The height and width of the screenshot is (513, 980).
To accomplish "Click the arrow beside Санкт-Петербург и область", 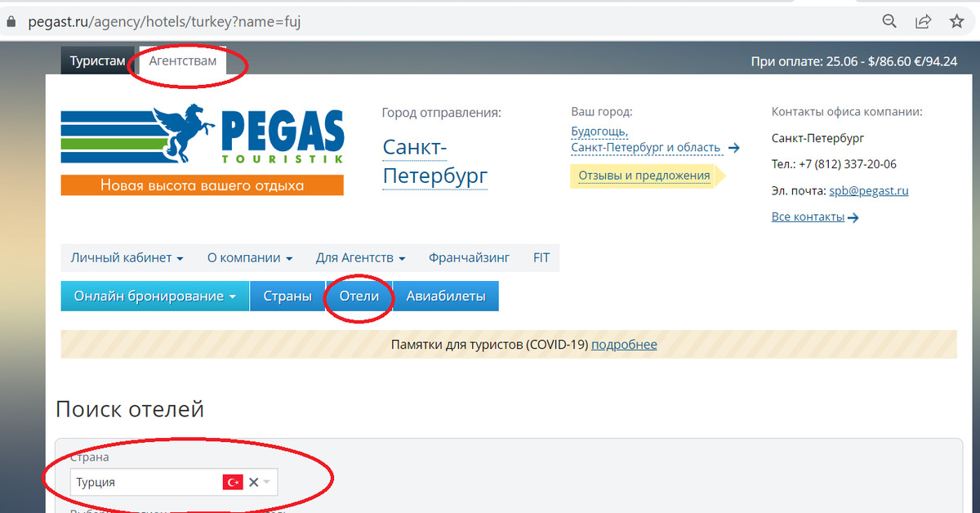I will pos(733,148).
